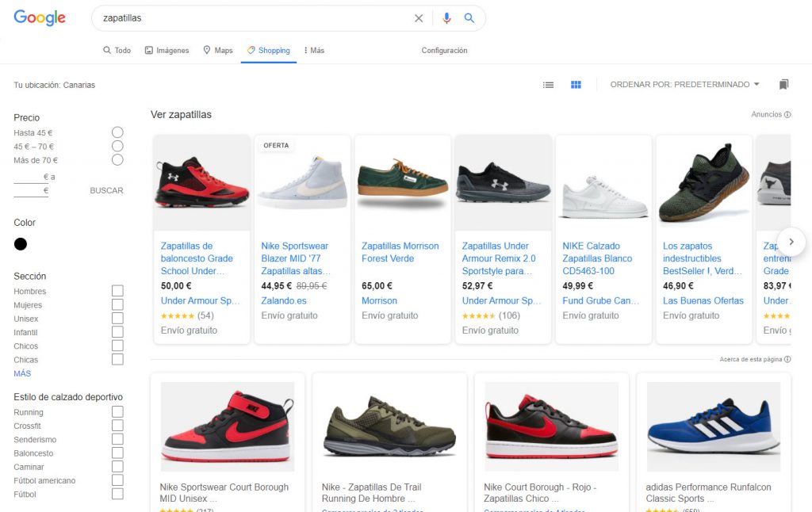Select the Hasta 45 € price radio button

[x=117, y=132]
